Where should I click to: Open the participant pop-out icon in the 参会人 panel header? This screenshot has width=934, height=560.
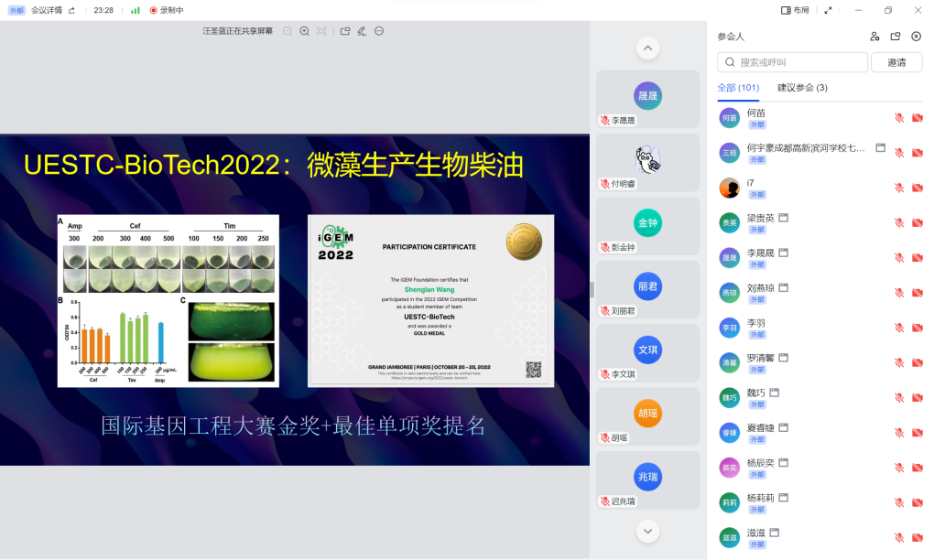896,37
